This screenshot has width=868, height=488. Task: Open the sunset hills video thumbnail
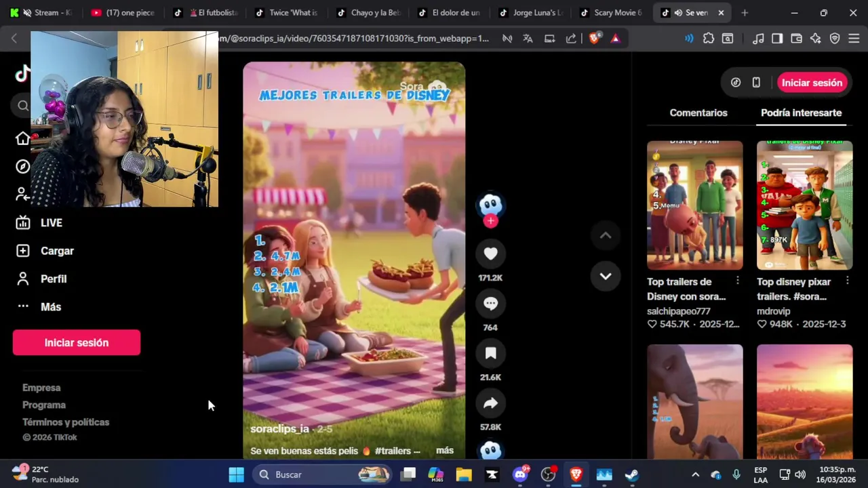pyautogui.click(x=804, y=401)
